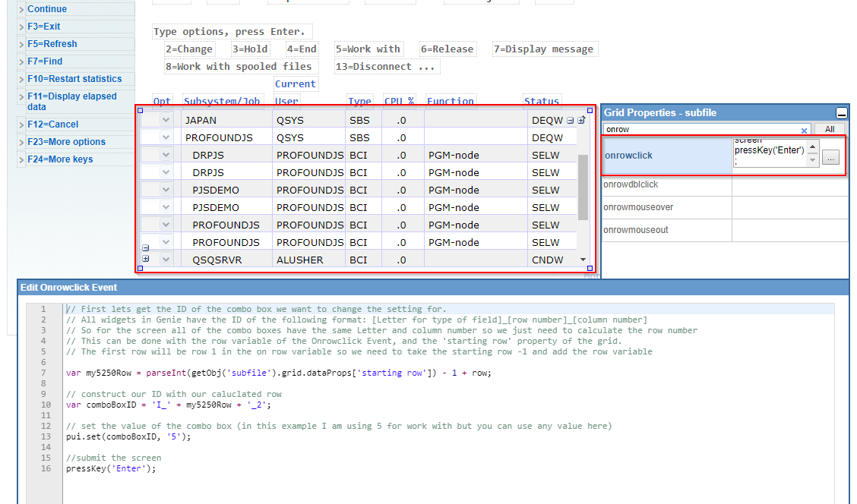Open the Opt dropdown on the QSQSRVR row
This screenshot has height=504, width=857.
pyautogui.click(x=166, y=259)
